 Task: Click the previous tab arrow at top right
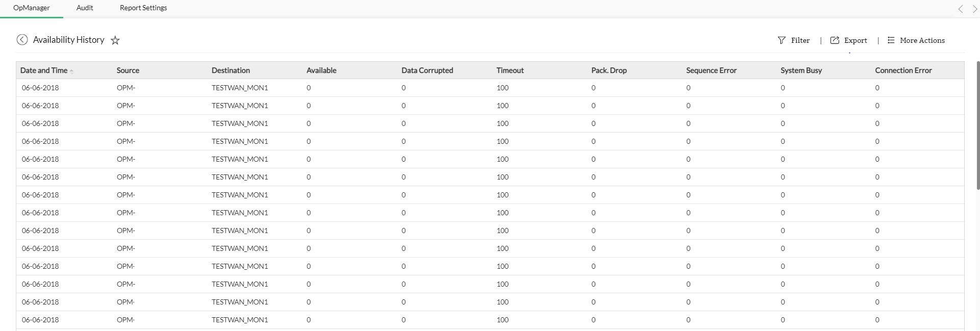(x=961, y=9)
